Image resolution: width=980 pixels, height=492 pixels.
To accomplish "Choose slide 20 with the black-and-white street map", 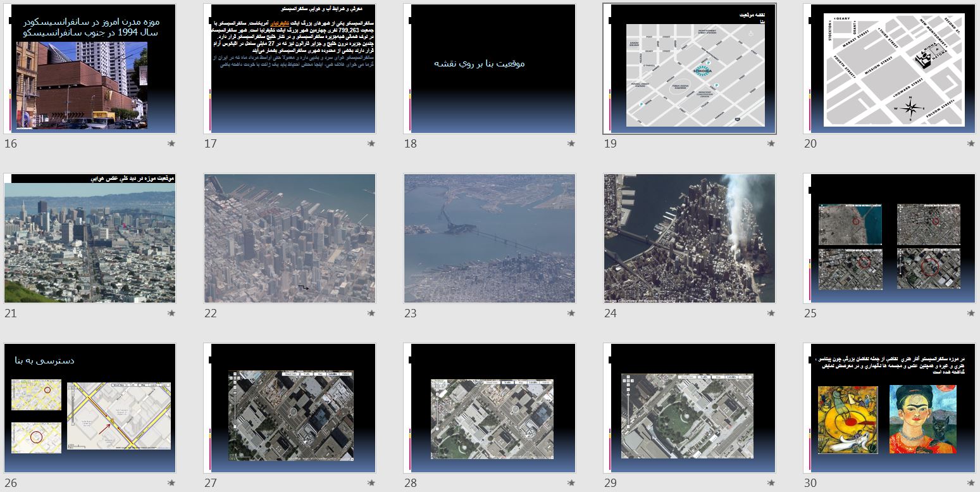I will pyautogui.click(x=890, y=69).
